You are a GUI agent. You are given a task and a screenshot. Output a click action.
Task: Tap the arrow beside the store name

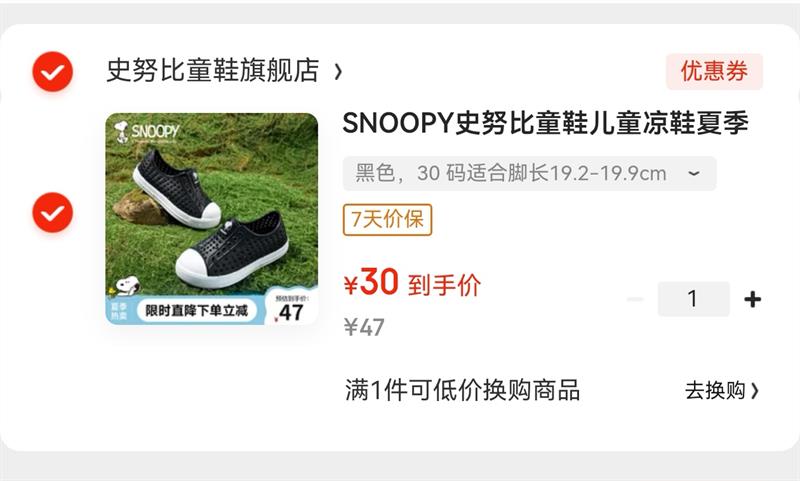pos(338,72)
